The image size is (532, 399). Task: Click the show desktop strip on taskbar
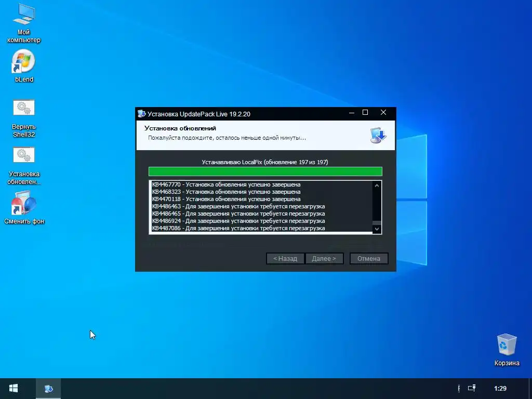pos(530,389)
